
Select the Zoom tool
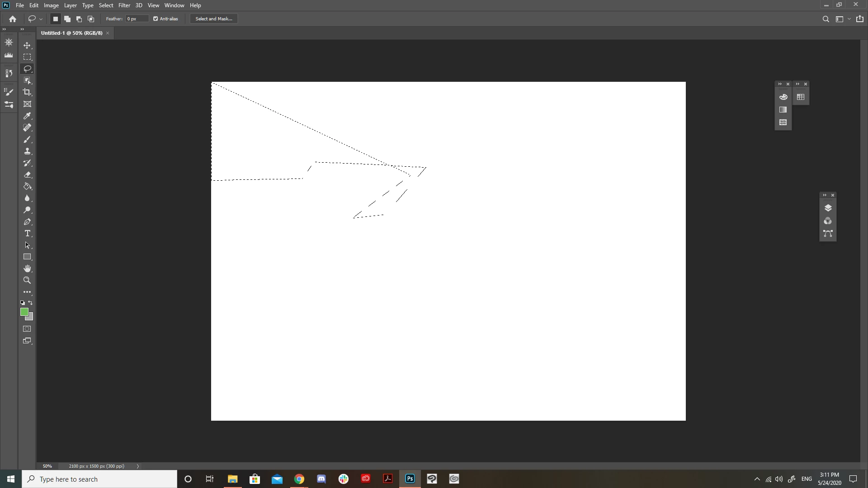27,281
